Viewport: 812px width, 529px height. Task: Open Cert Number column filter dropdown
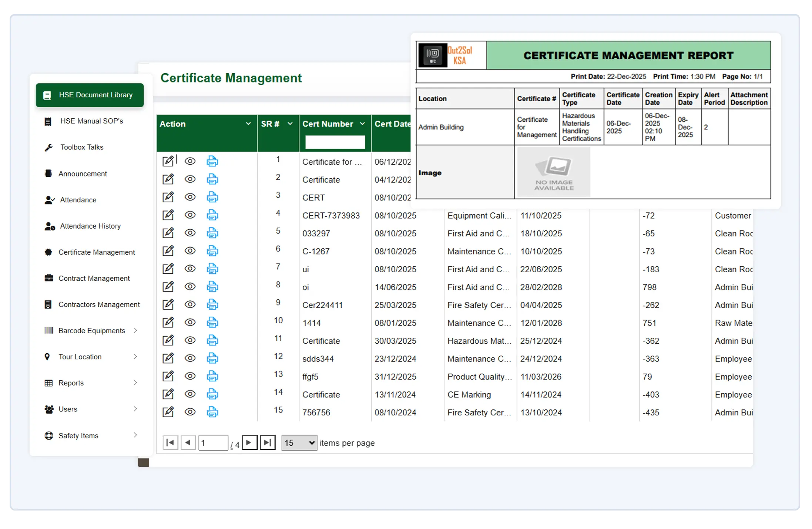click(x=362, y=124)
